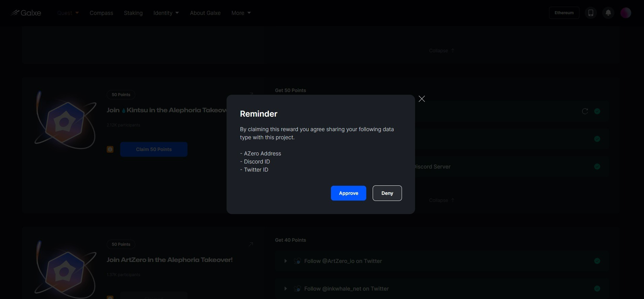Image resolution: width=644 pixels, height=299 pixels.
Task: Open the Quest dropdown menu
Action: click(68, 13)
